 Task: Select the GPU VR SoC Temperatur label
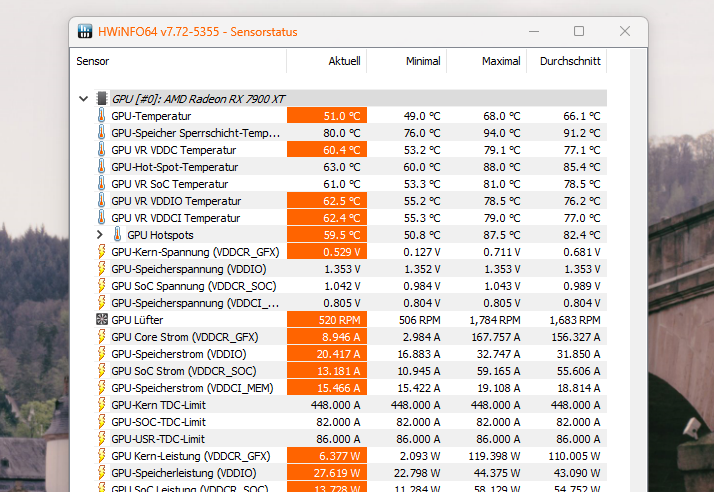click(170, 184)
